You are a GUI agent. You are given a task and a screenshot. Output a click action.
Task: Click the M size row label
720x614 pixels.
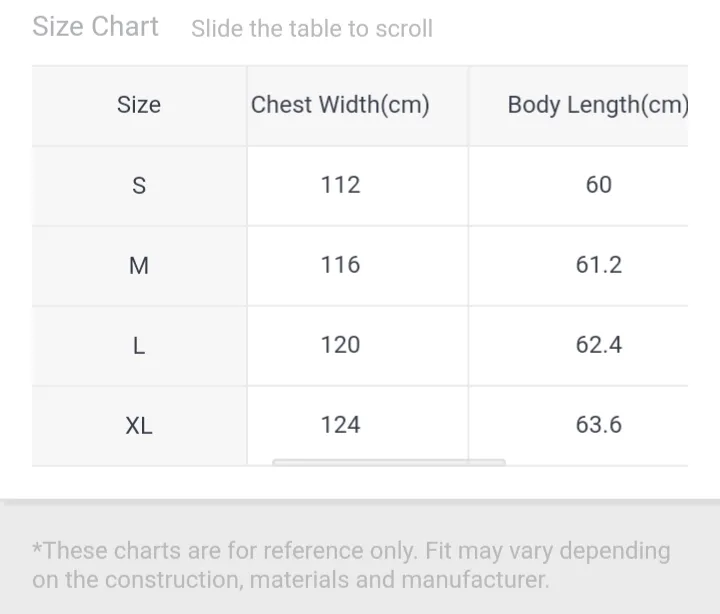[139, 265]
